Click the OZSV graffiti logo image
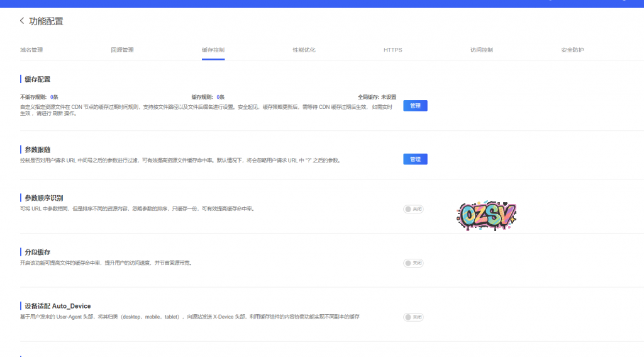This screenshot has height=357, width=644. click(x=486, y=217)
